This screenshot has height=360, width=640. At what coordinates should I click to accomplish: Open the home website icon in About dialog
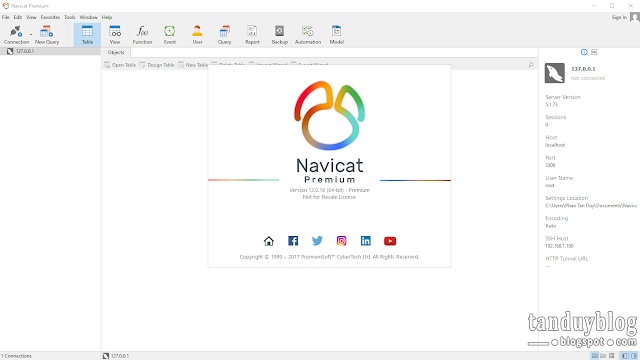269,241
